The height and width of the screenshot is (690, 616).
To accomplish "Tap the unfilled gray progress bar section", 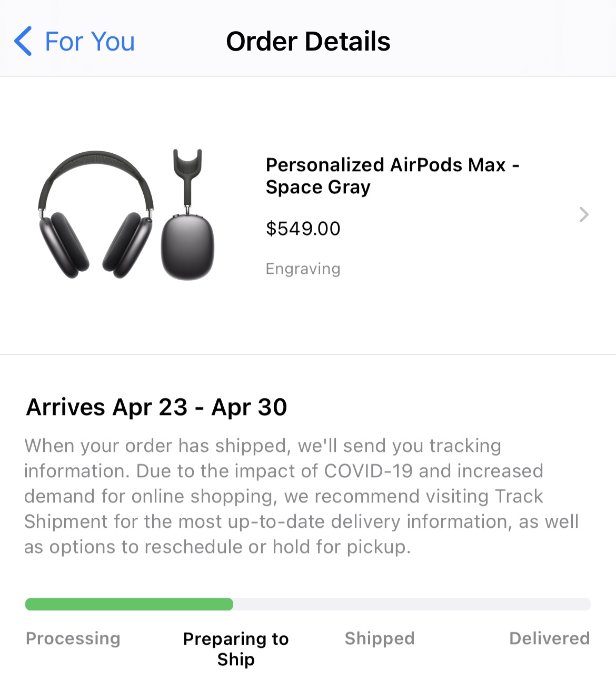I will tap(411, 604).
